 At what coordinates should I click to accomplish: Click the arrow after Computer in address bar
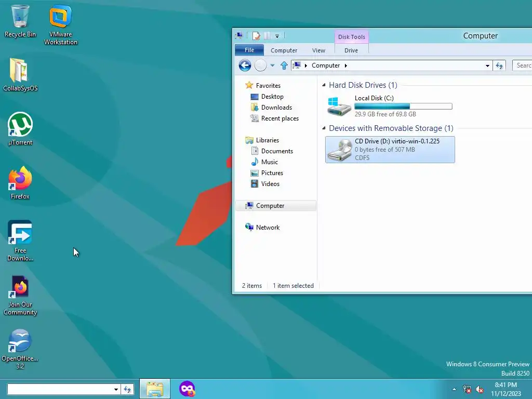coord(345,65)
